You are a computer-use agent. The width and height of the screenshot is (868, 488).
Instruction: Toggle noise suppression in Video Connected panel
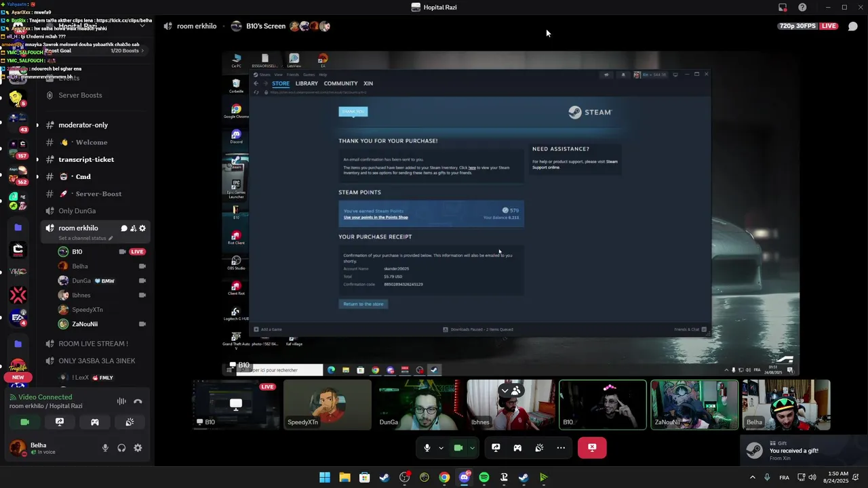pos(121,401)
